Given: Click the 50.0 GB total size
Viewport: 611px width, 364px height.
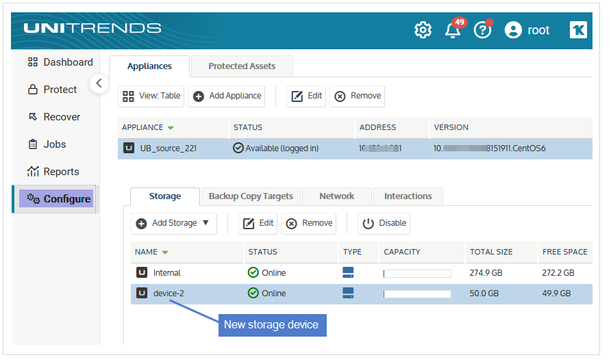Looking at the screenshot, I should click(484, 294).
